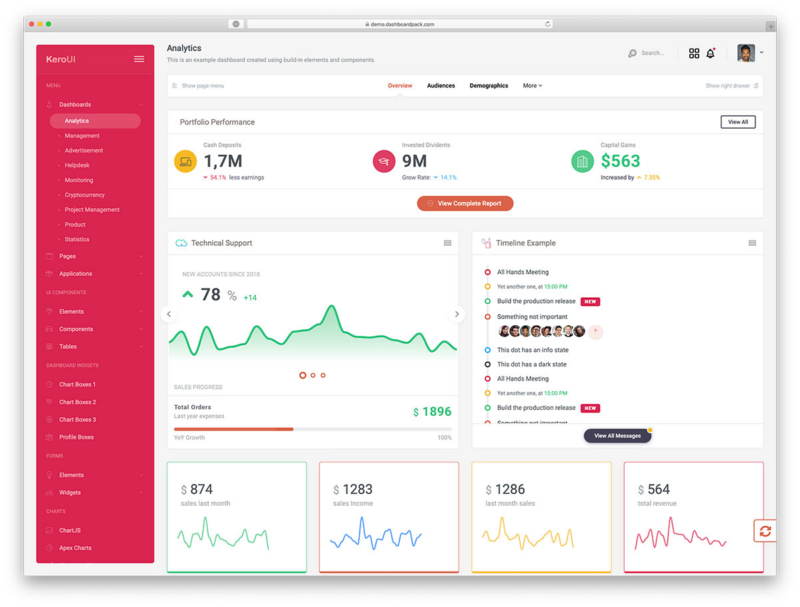
Task: Show right drawer
Action: tap(728, 85)
